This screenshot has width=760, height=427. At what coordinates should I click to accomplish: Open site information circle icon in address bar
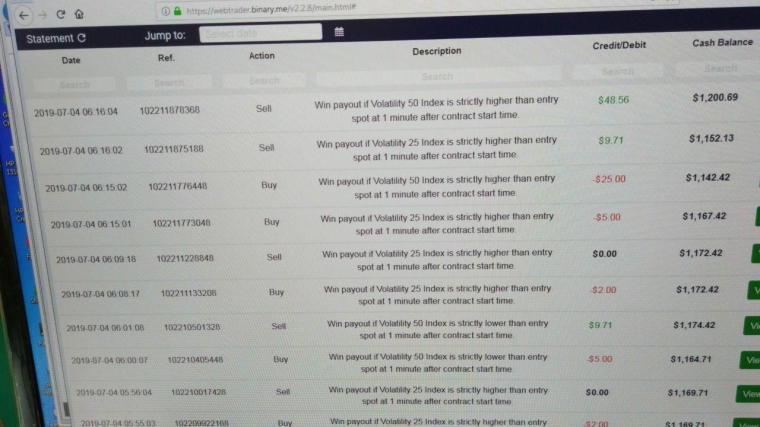click(165, 10)
